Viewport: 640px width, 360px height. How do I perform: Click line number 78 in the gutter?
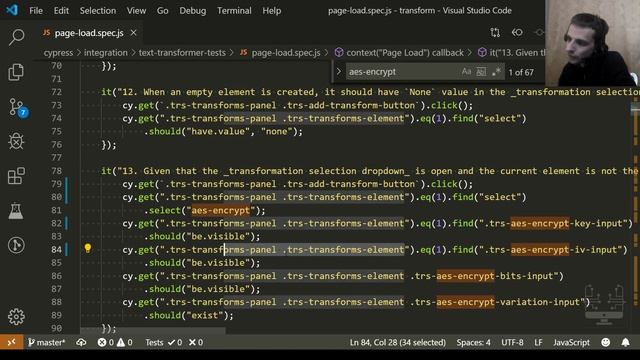56,171
